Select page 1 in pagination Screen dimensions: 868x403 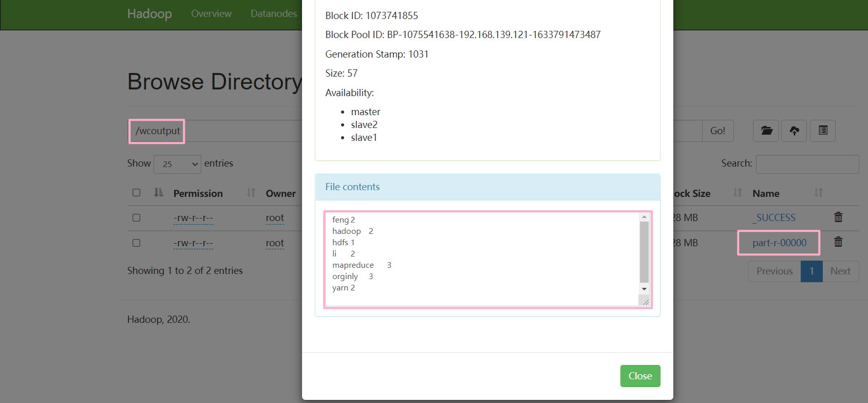pos(812,271)
